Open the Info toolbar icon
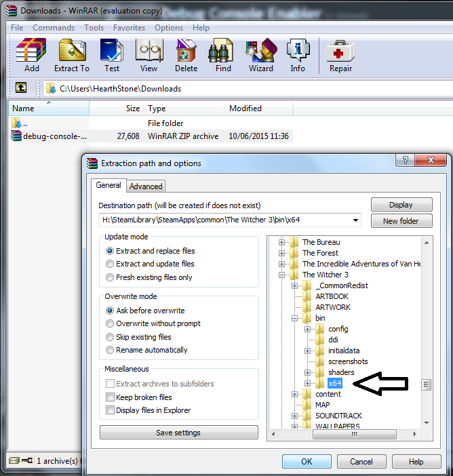Image resolution: width=453 pixels, height=476 pixels. (298, 50)
